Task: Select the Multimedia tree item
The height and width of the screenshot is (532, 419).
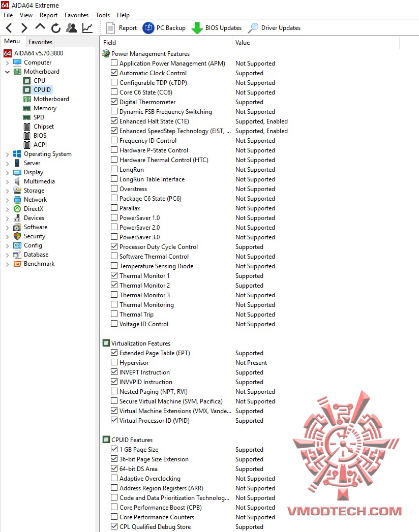Action: point(39,181)
